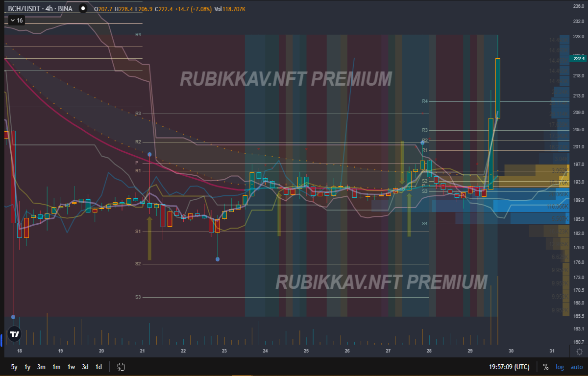Click the 160.7 price axis label
The height and width of the screenshot is (376, 588).
coord(578,342)
